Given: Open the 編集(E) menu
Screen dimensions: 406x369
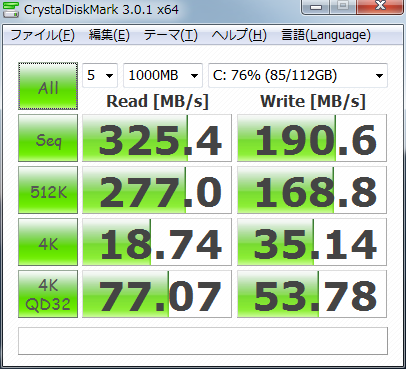Looking at the screenshot, I should pos(109,35).
